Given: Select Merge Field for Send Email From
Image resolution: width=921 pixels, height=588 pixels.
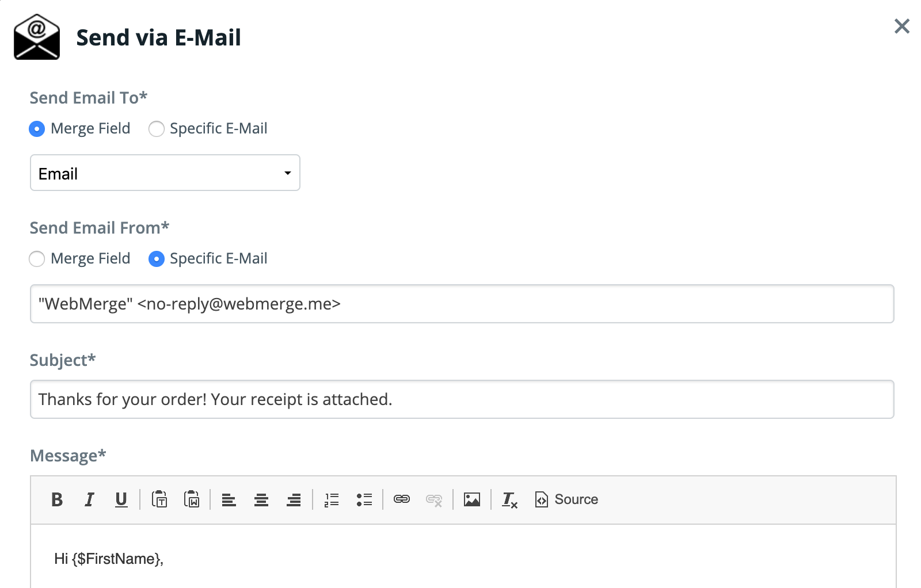Looking at the screenshot, I should pyautogui.click(x=36, y=259).
